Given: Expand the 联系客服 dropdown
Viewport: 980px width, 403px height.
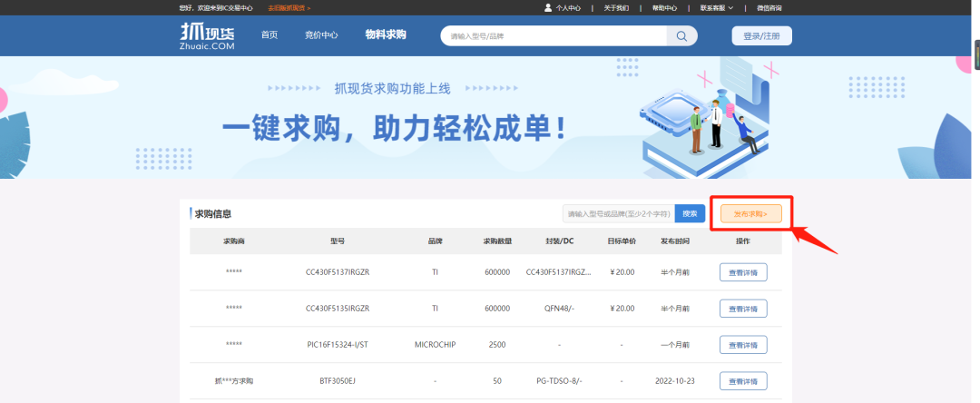Looking at the screenshot, I should 717,8.
